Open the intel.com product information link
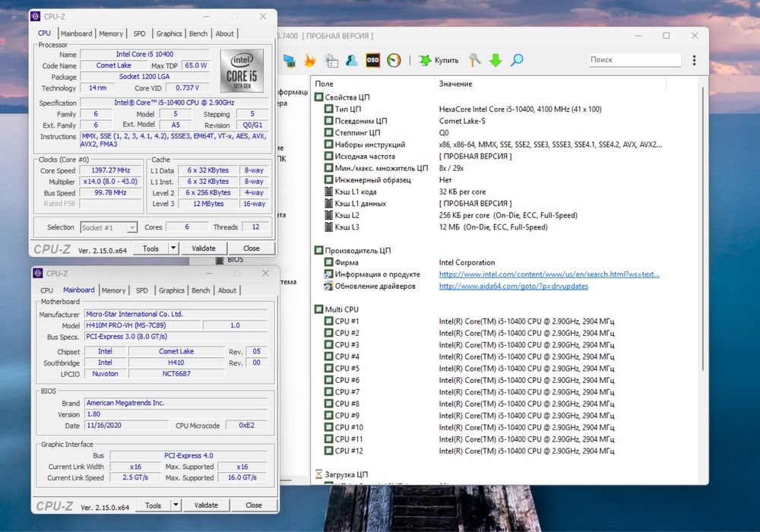Viewport: 760px width, 532px height. click(x=549, y=274)
